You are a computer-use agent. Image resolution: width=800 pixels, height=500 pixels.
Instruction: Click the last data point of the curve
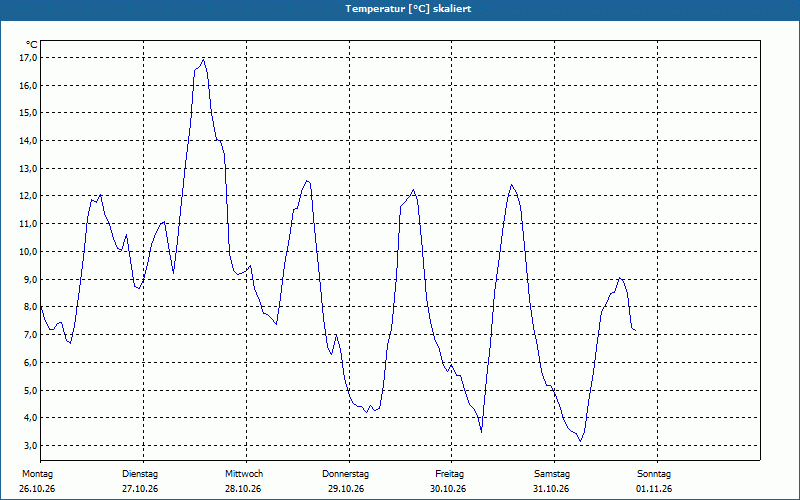(x=635, y=331)
